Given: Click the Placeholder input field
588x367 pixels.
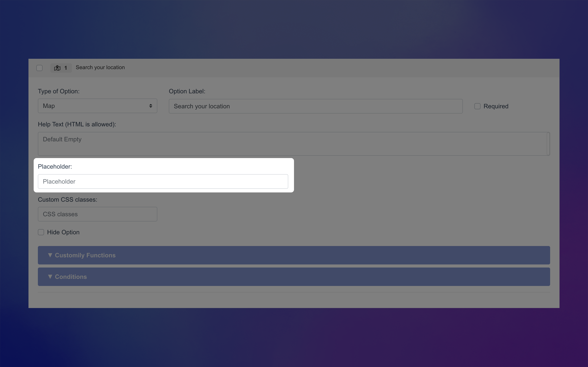Looking at the screenshot, I should pos(163,181).
